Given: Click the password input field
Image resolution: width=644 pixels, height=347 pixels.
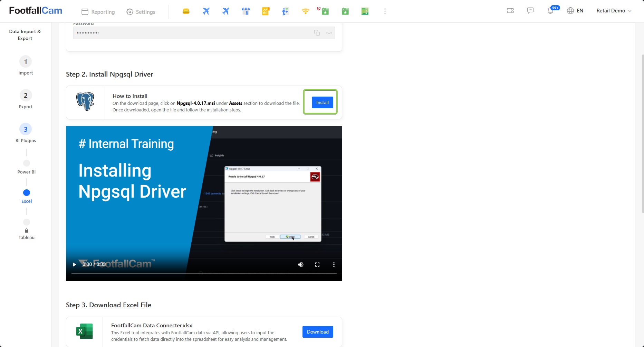Looking at the screenshot, I should pos(204,33).
